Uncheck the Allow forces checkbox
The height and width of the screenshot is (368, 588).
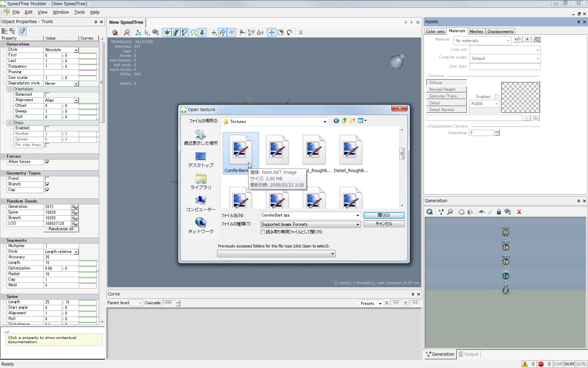pos(47,162)
